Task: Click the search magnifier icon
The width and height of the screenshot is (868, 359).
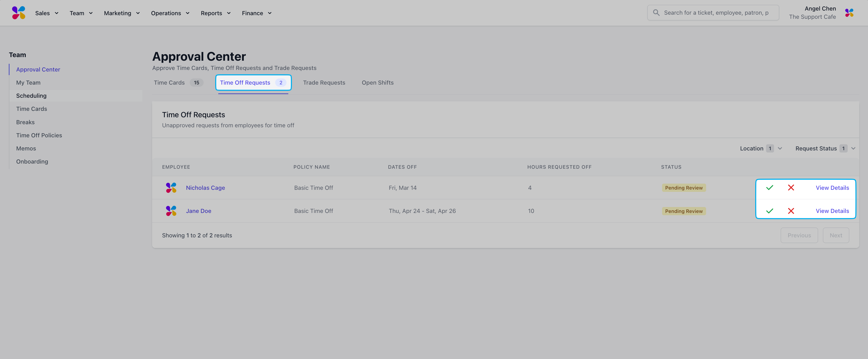Action: coord(656,13)
